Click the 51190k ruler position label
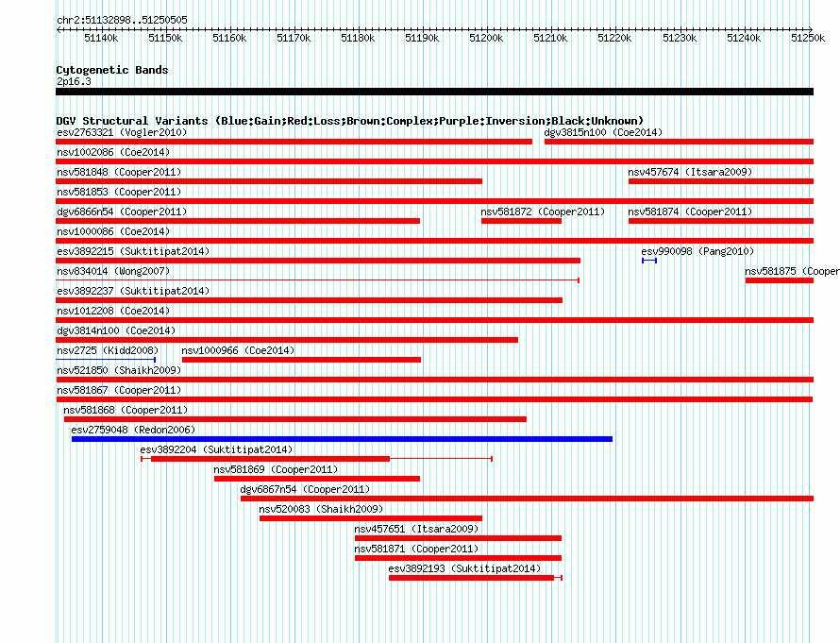The width and height of the screenshot is (840, 643). [422, 38]
